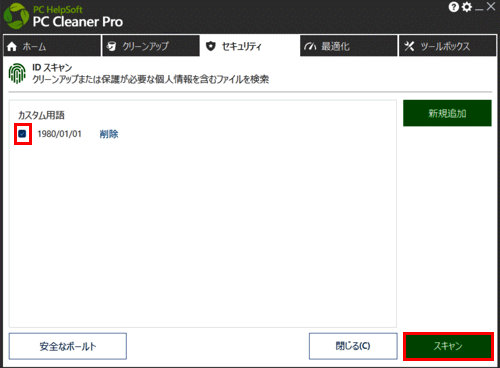The image size is (500, 368).
Task: Select the 1980/01/01 term text
Action: click(x=59, y=134)
